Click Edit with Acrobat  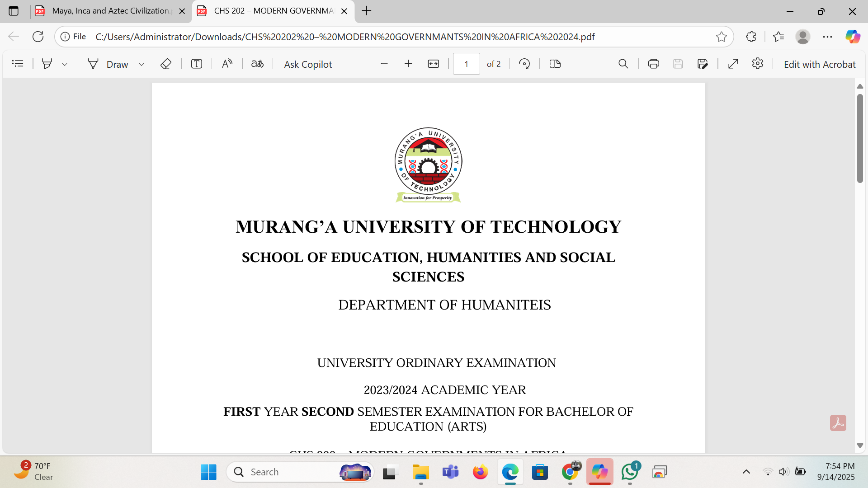point(819,64)
